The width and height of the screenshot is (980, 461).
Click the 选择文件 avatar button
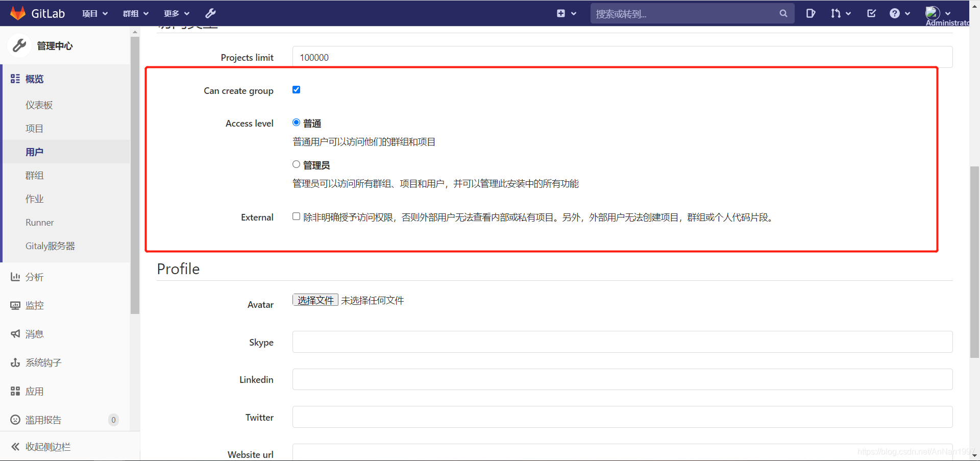315,300
